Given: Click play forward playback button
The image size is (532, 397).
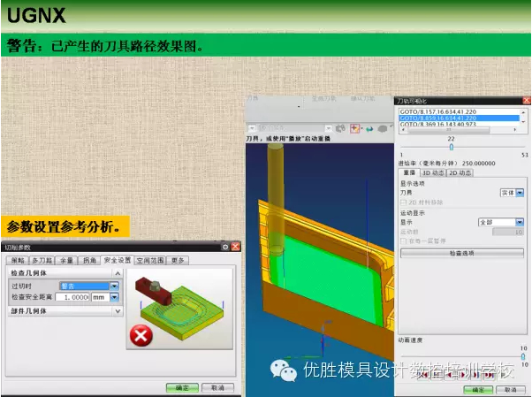Looking at the screenshot, I should point(463,375).
